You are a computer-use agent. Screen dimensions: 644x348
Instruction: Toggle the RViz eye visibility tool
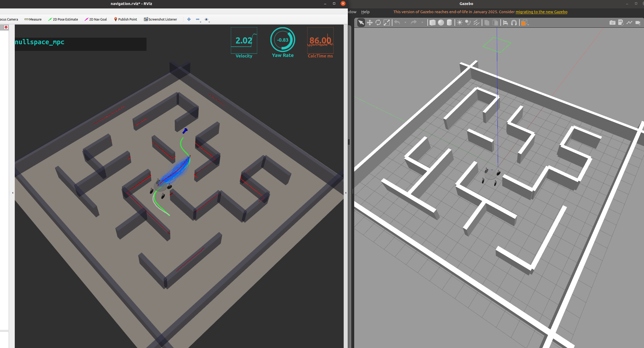206,19
